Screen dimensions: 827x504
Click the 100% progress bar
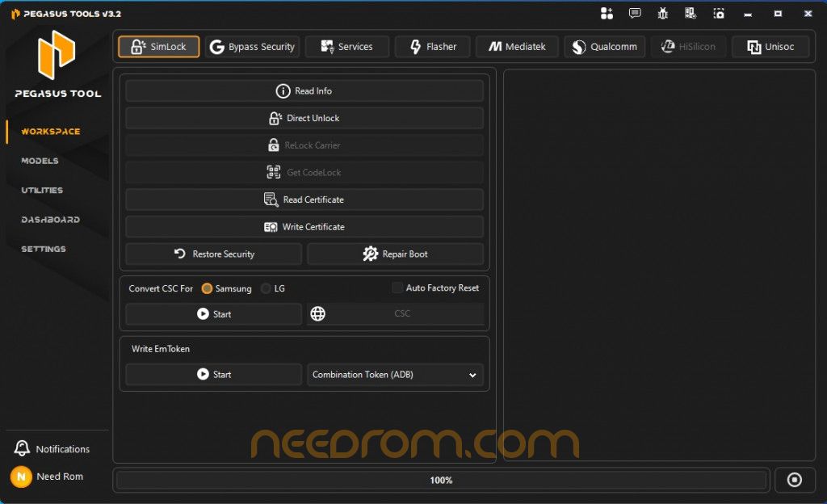[x=441, y=481]
